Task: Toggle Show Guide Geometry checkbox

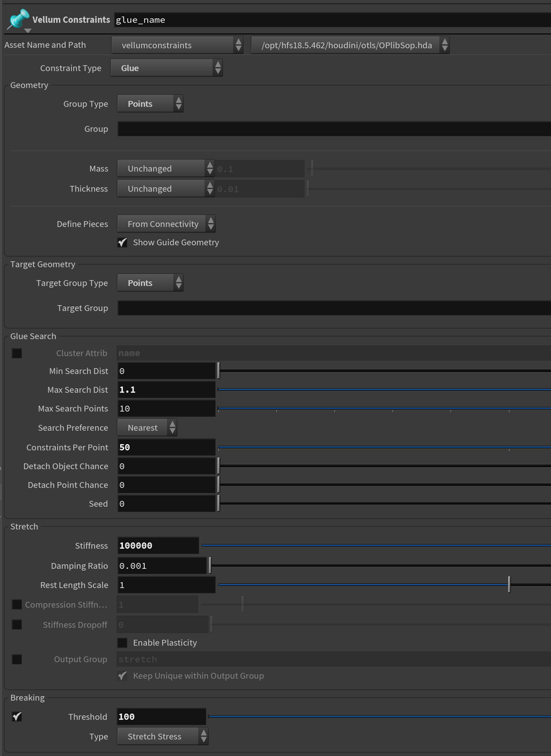Action: (x=122, y=243)
